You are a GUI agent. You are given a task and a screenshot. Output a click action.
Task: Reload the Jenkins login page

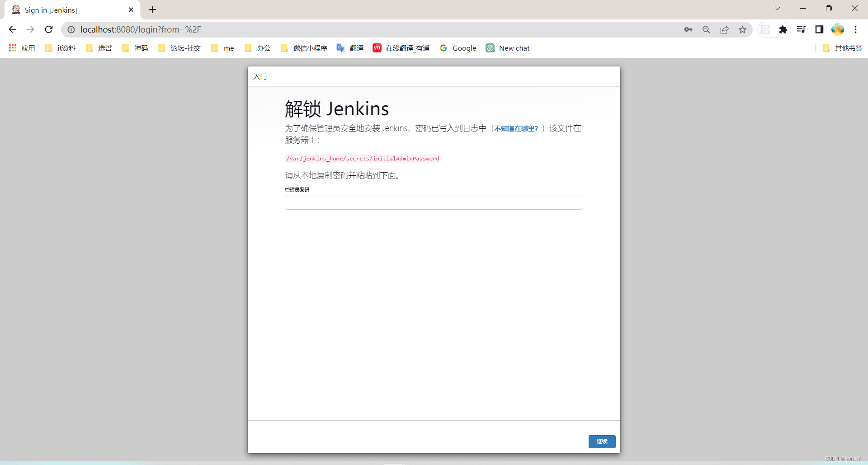pyautogui.click(x=49, y=29)
